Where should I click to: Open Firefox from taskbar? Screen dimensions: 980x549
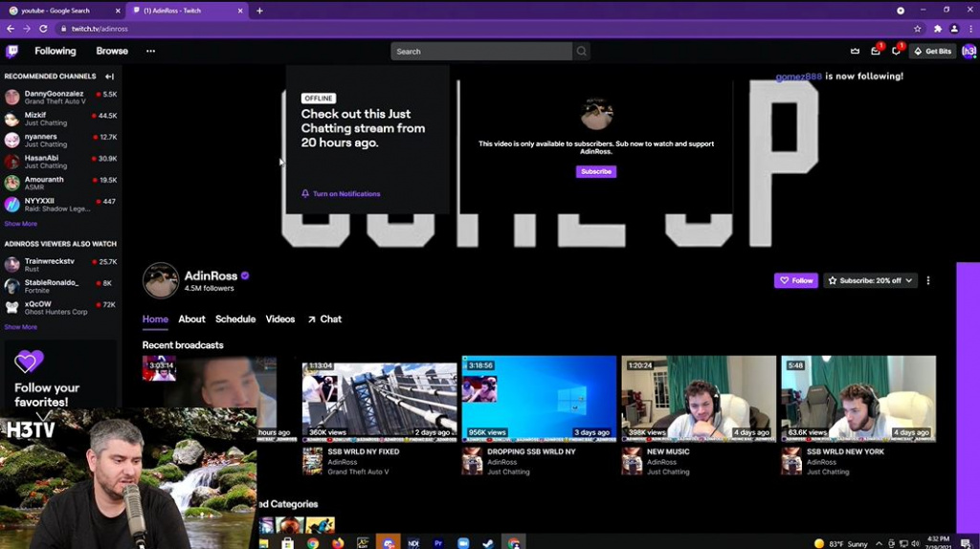point(338,543)
